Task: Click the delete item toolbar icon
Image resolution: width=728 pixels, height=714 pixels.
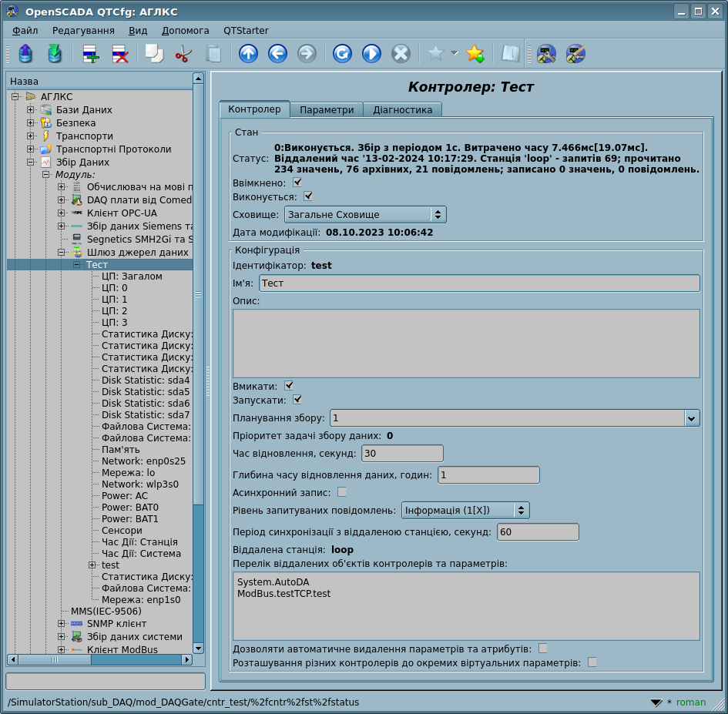Action: pyautogui.click(x=119, y=54)
